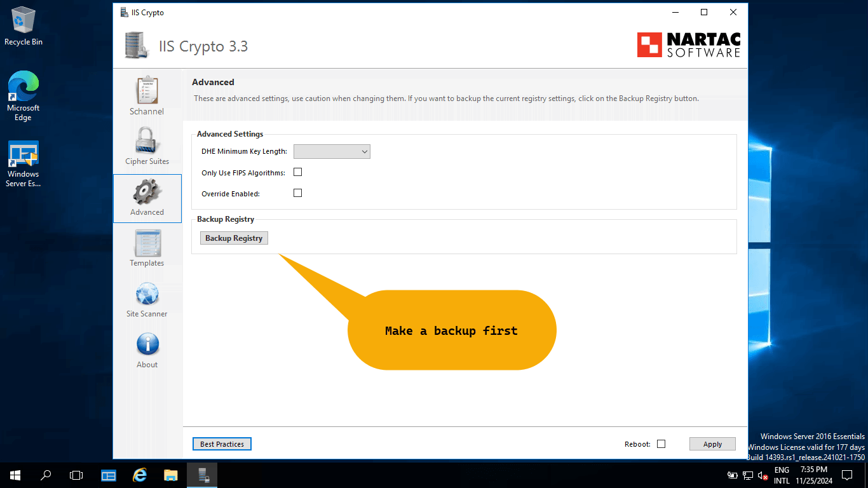Image resolution: width=868 pixels, height=488 pixels.
Task: Click the Backup Registry group title
Action: [226, 219]
